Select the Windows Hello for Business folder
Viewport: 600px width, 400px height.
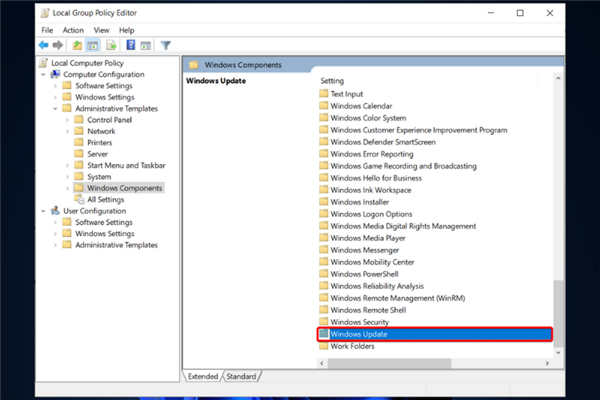click(x=376, y=178)
